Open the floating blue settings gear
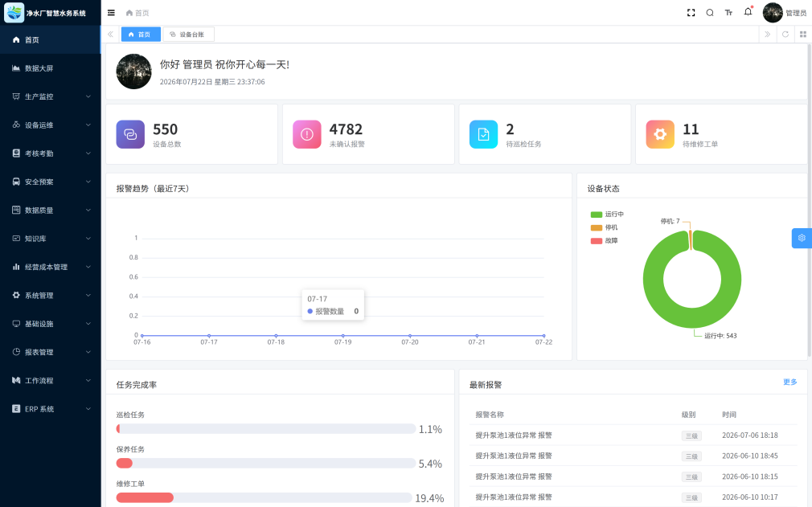Viewport: 812px width, 507px height. (802, 238)
